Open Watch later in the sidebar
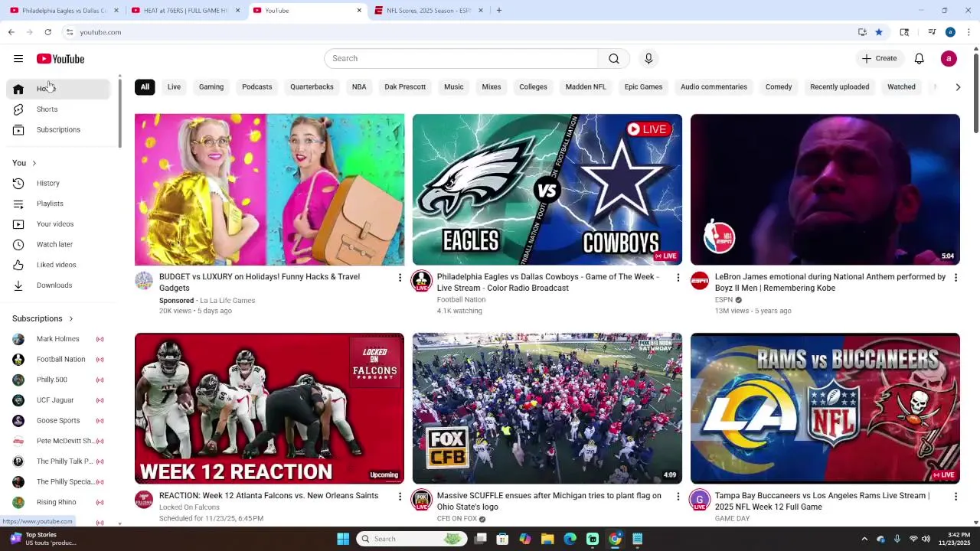Screen dimensions: 980x551 pyautogui.click(x=58, y=245)
